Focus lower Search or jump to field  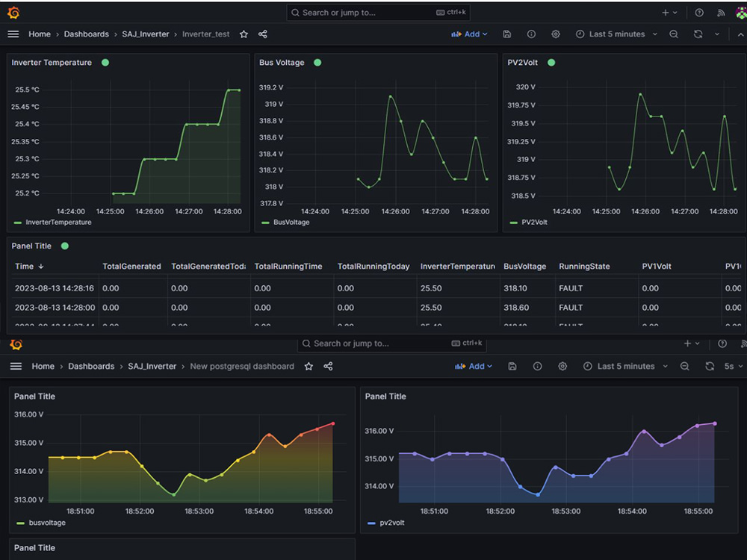391,343
